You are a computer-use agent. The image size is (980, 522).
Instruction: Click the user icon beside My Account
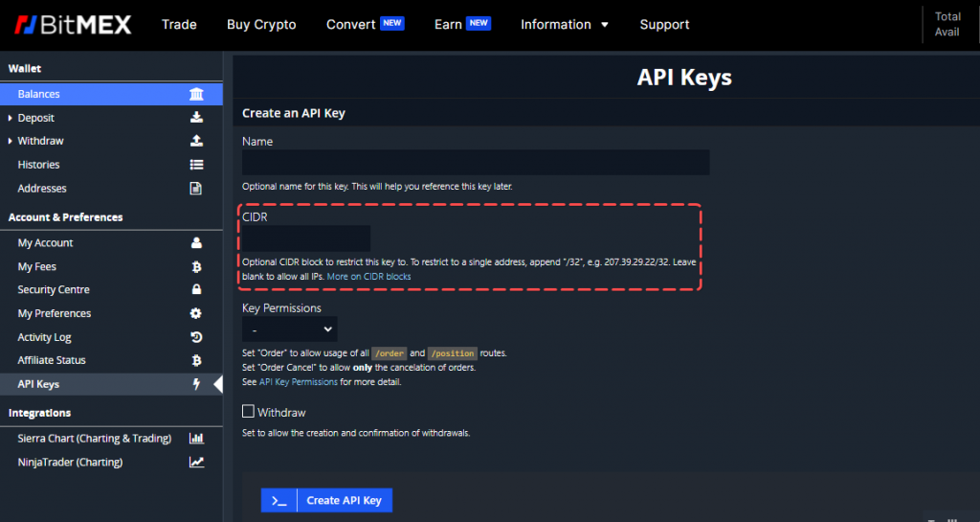coord(196,242)
